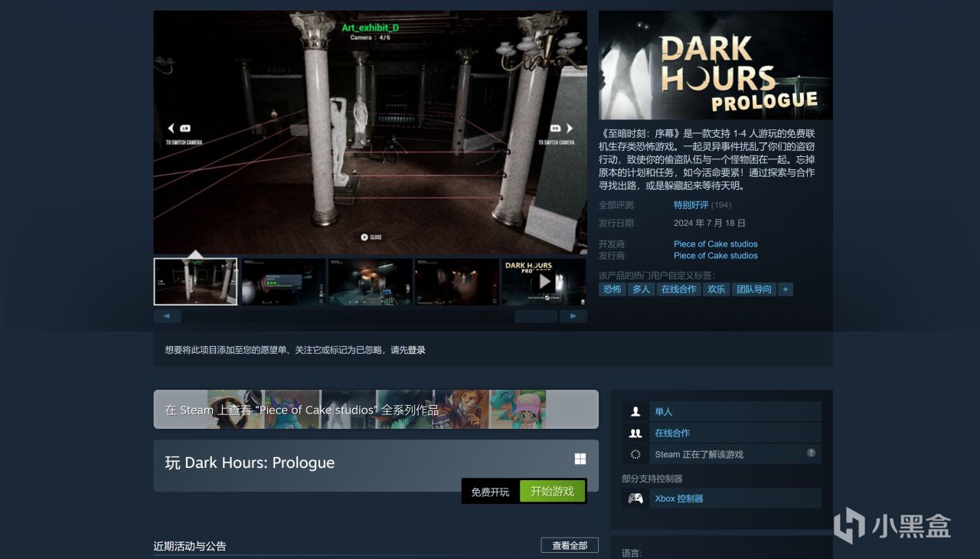Click the 登录 login link
Image resolution: width=980 pixels, height=559 pixels.
click(416, 350)
